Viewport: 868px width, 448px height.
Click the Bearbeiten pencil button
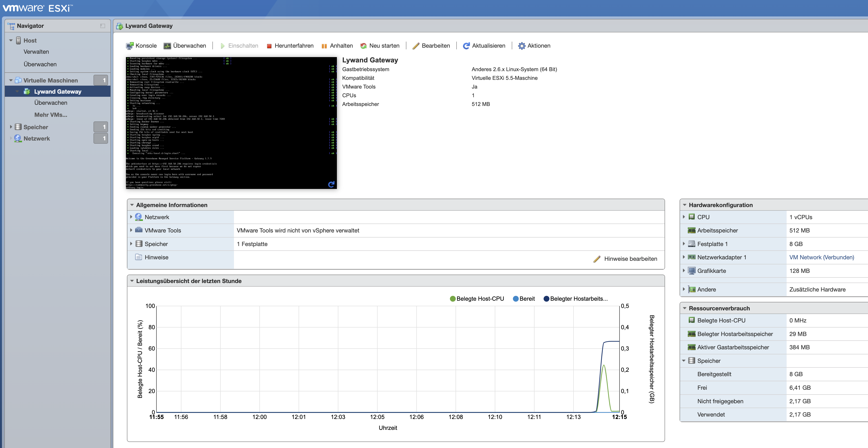tap(431, 46)
